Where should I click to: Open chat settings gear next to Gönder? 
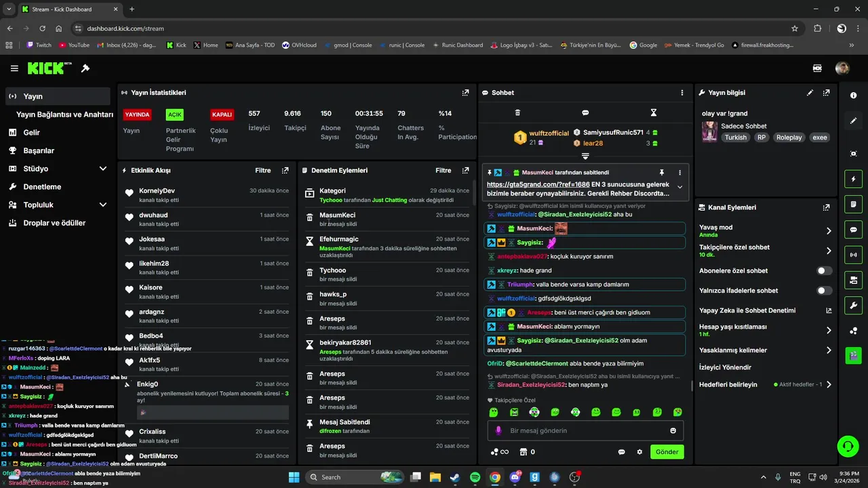pos(639,452)
